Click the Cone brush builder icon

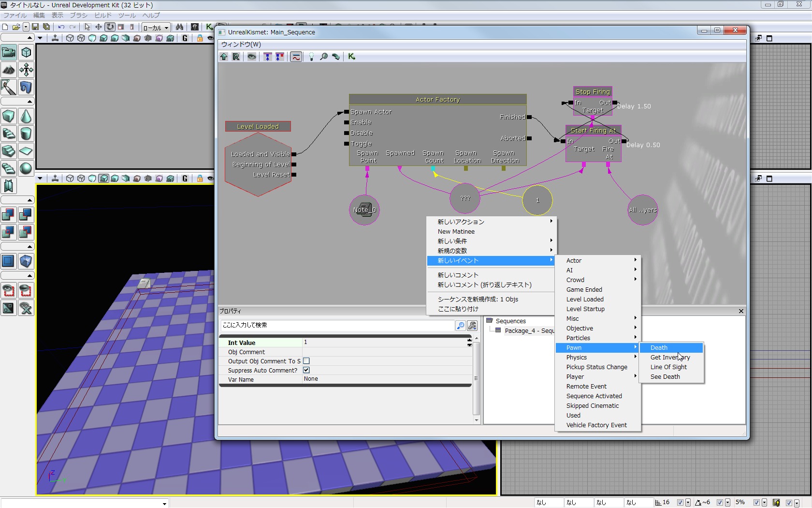26,117
